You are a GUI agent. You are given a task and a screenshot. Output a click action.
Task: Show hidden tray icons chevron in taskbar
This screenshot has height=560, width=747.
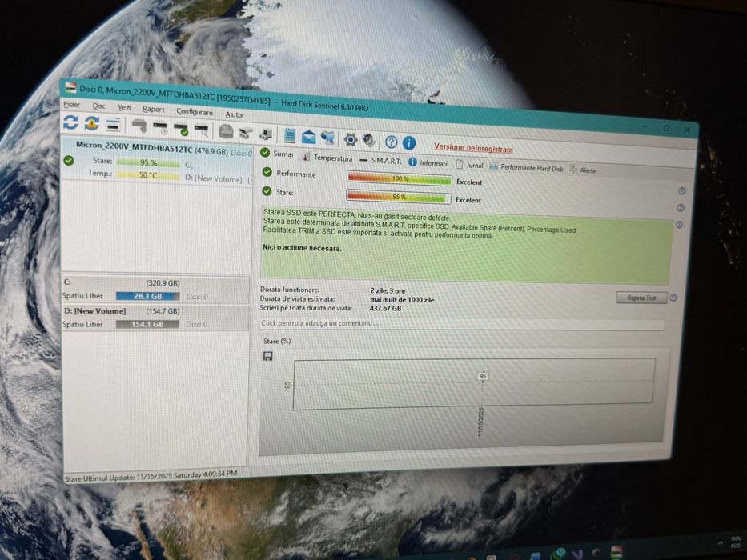(x=721, y=542)
